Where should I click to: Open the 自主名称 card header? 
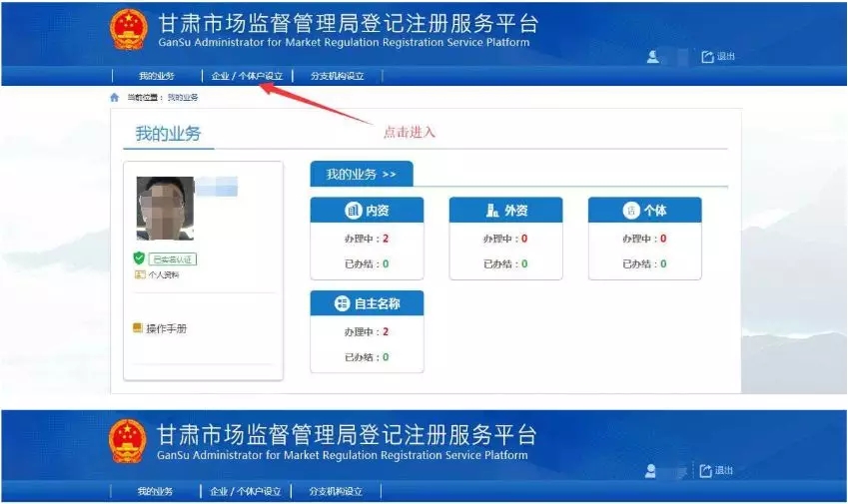click(367, 303)
